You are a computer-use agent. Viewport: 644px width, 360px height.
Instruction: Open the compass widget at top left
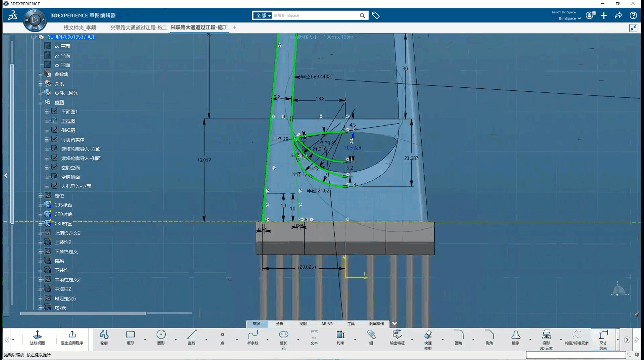pos(35,20)
